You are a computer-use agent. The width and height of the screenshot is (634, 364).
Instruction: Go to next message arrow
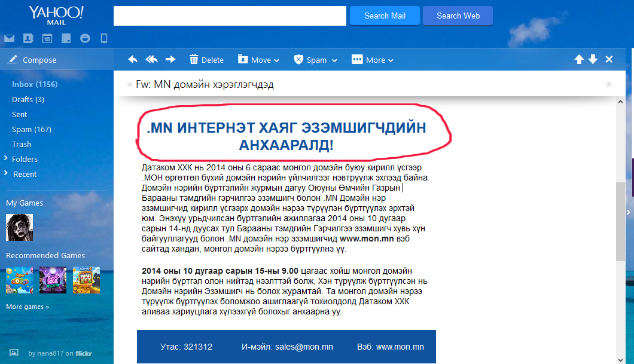593,60
